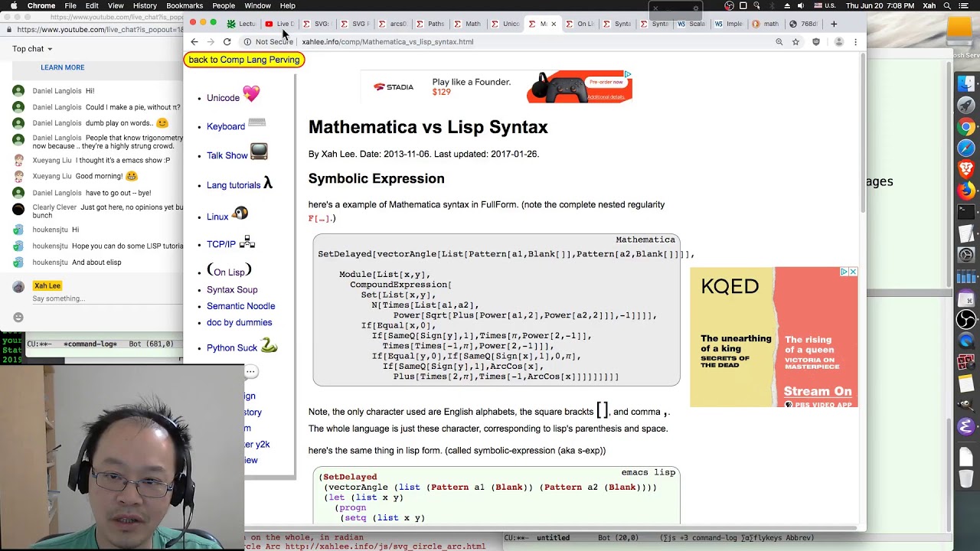
Task: Open doc by dummies link
Action: [239, 323]
